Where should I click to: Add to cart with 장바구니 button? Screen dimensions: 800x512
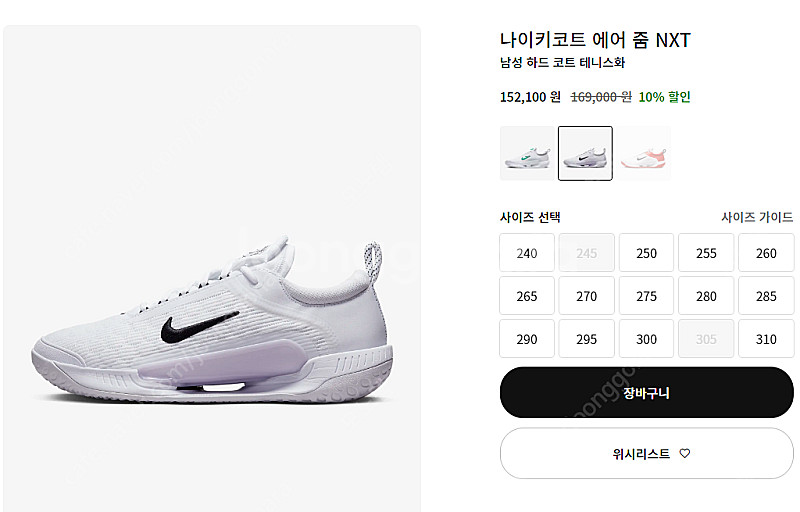coord(646,393)
